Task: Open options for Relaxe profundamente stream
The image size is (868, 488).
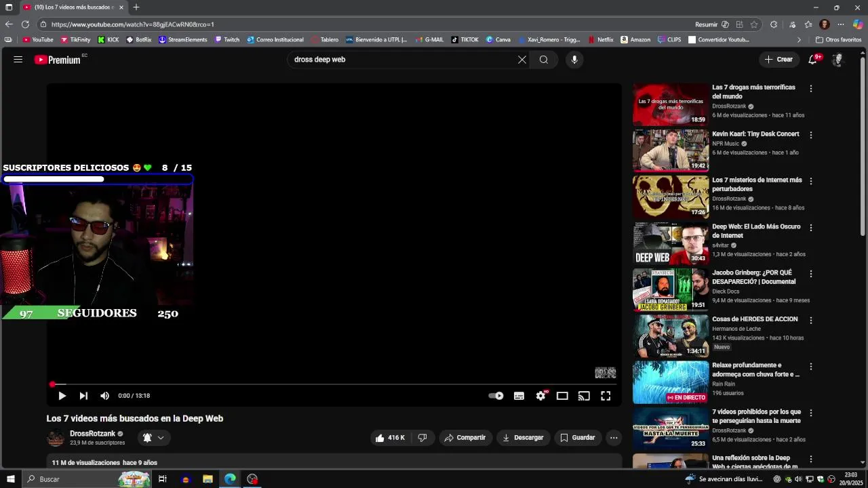Action: [x=810, y=367]
